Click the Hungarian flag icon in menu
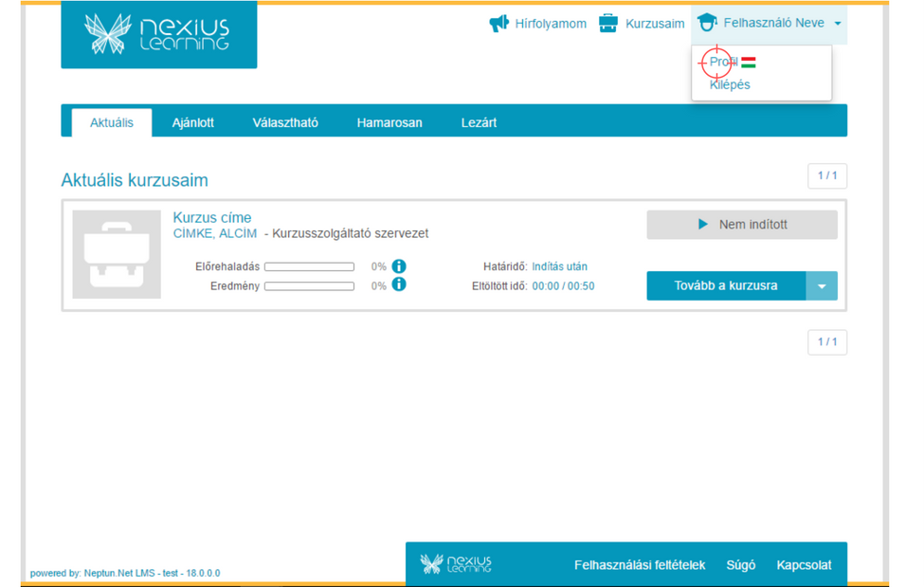 click(749, 63)
